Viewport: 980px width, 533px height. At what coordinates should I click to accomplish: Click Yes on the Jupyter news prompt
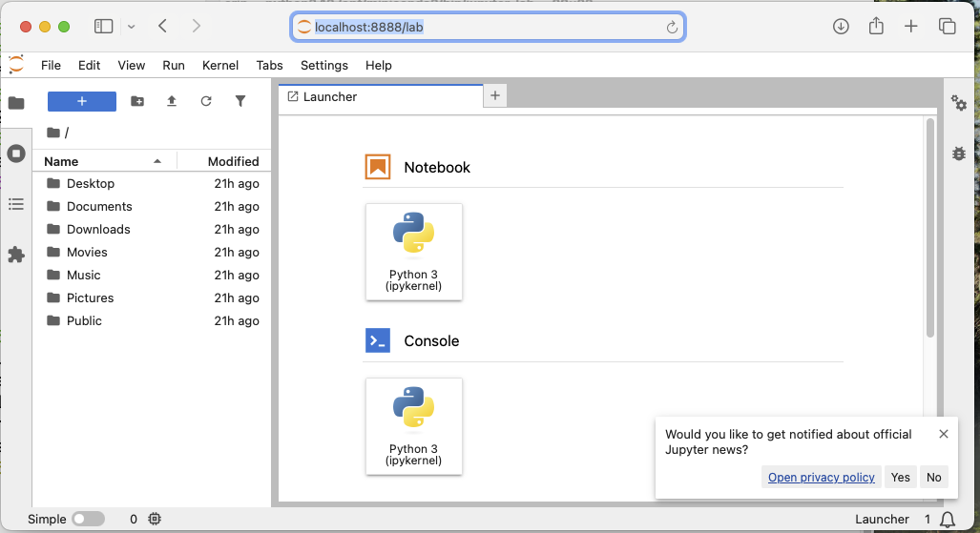pos(900,477)
